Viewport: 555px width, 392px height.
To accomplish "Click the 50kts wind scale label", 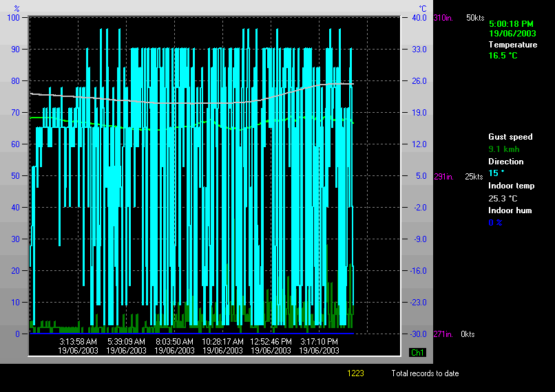I will click(475, 17).
